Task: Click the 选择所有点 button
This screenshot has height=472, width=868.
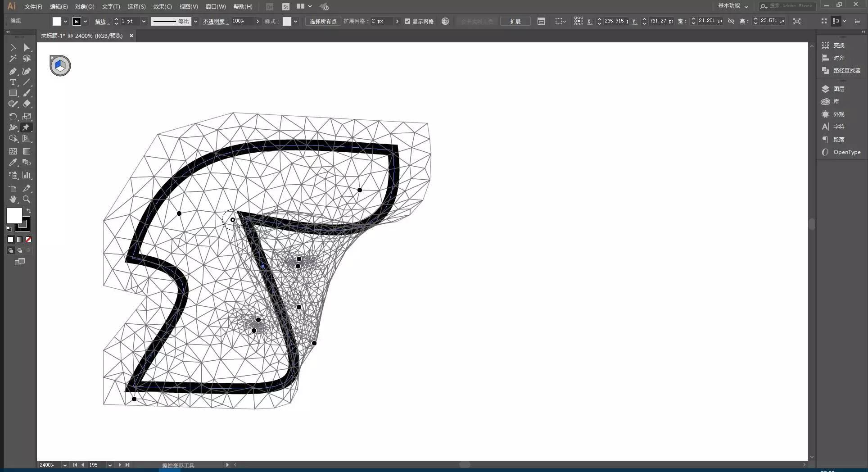Action: 323,21
